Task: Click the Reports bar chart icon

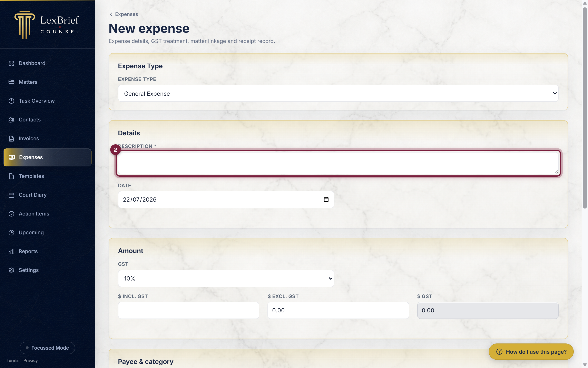Action: pyautogui.click(x=11, y=251)
